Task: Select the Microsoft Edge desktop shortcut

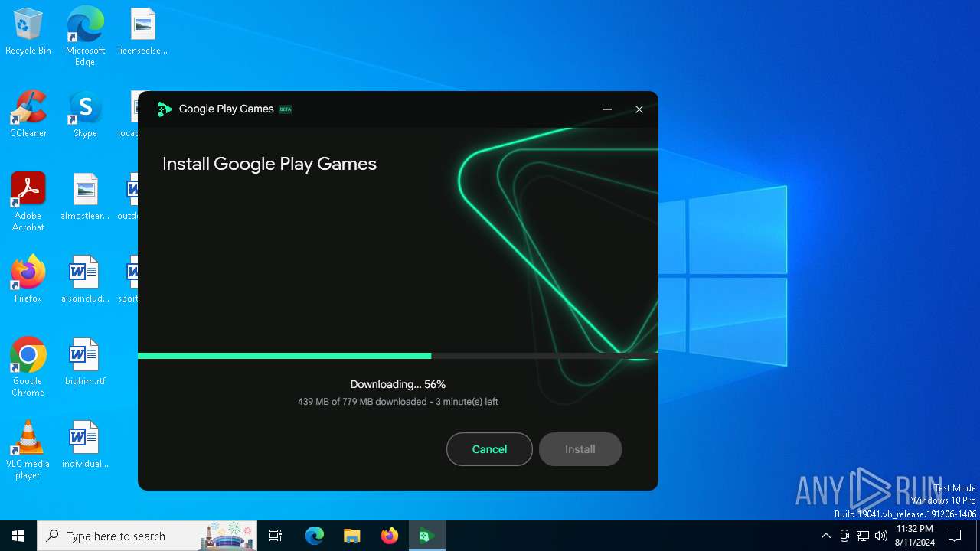Action: pyautogui.click(x=85, y=36)
